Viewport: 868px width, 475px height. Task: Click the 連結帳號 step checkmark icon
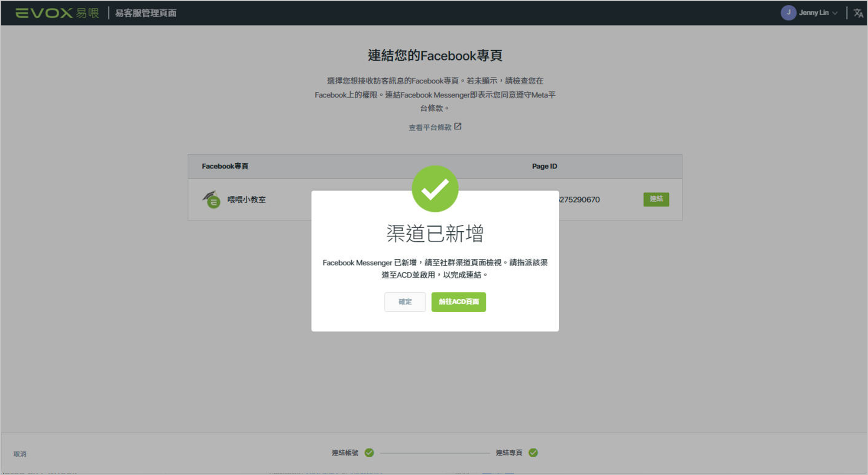click(369, 452)
